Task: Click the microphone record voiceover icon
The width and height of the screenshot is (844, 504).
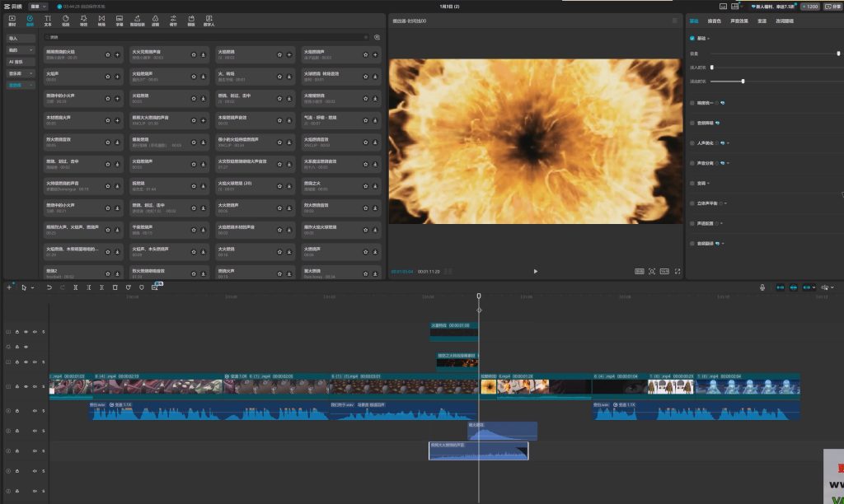Action: coord(762,287)
